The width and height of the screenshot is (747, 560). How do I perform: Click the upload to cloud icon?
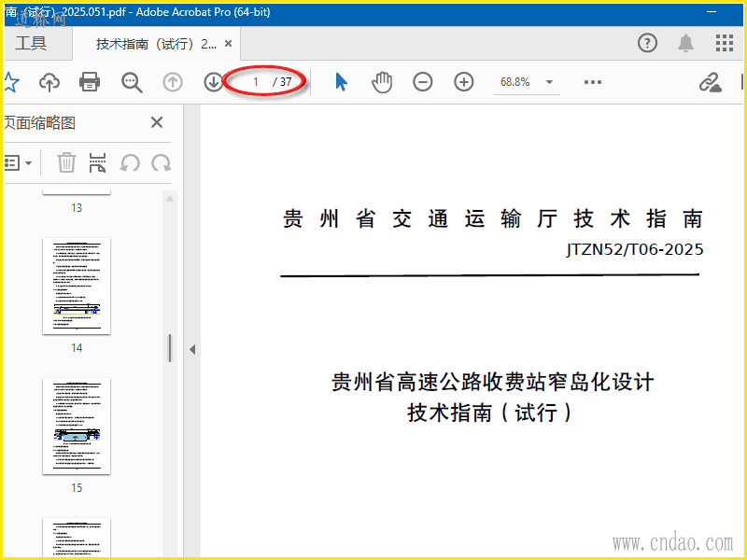coord(49,82)
